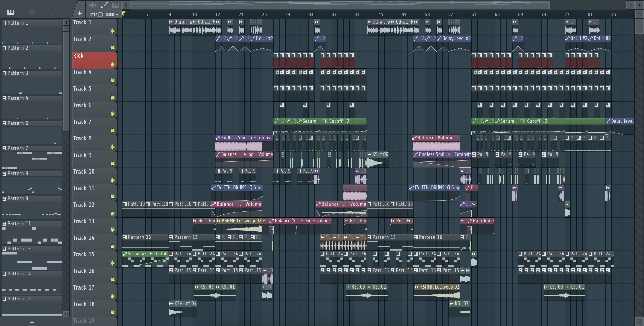Select Pattern 2 in the picker
Viewport: 644px width, 326px height.
(32, 48)
